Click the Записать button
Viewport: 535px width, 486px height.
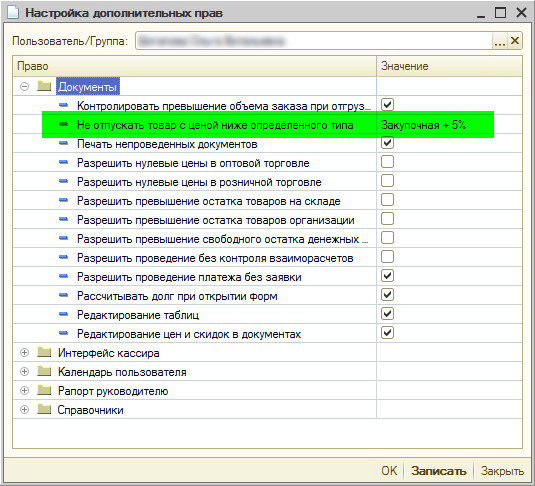pyautogui.click(x=439, y=471)
